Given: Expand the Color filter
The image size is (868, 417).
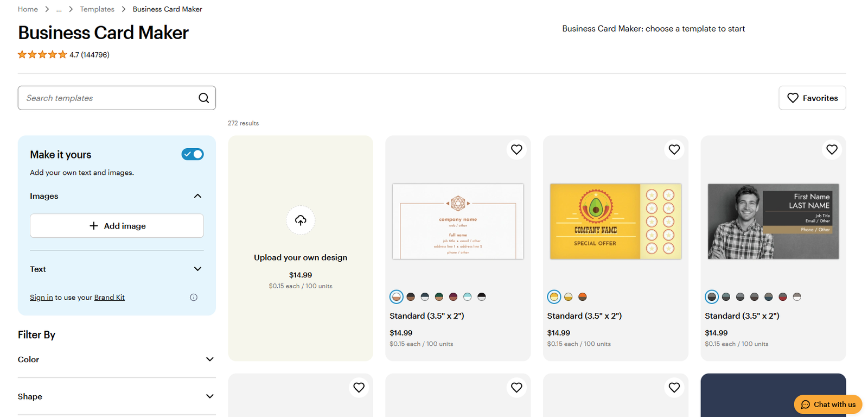Looking at the screenshot, I should (x=210, y=359).
